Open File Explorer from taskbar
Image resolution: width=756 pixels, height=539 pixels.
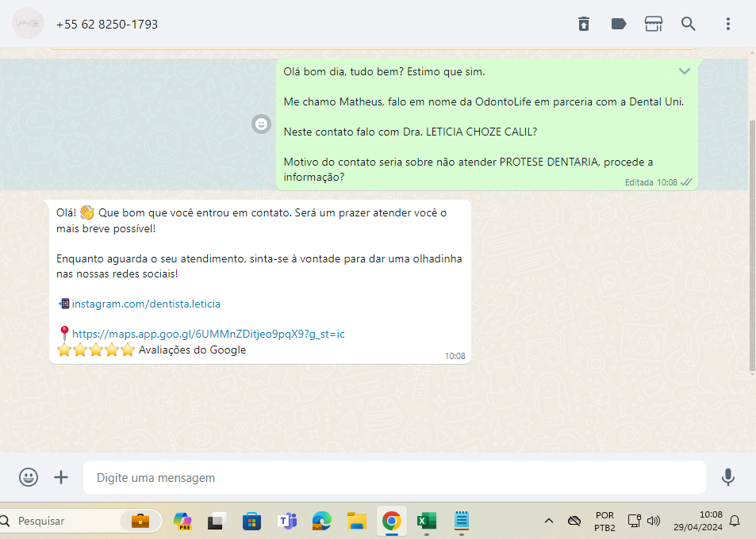(357, 522)
